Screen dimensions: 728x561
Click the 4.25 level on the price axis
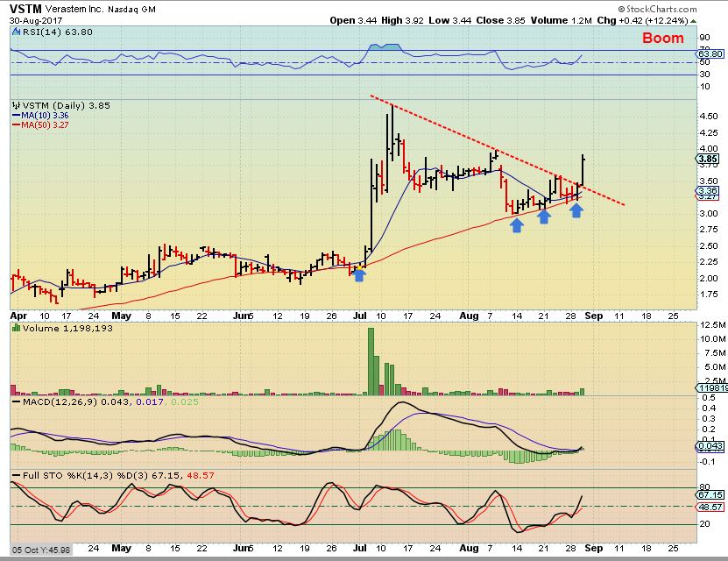(x=709, y=133)
